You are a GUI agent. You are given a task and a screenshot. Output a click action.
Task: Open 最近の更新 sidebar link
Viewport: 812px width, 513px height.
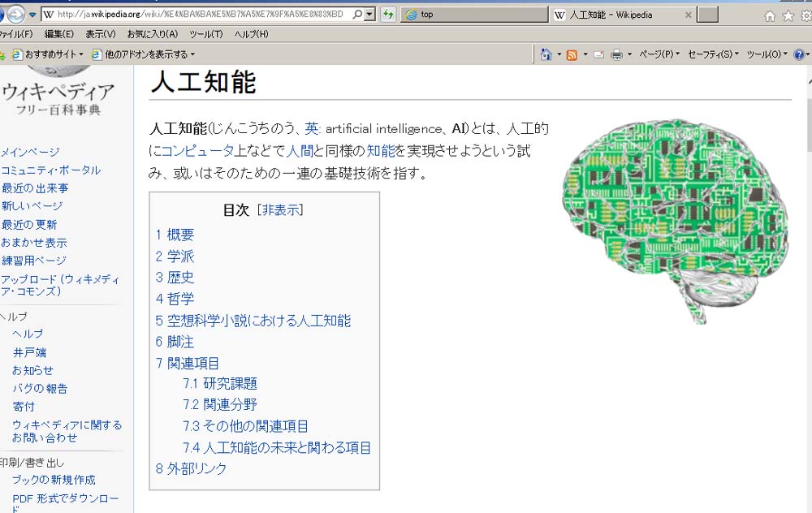(x=29, y=225)
